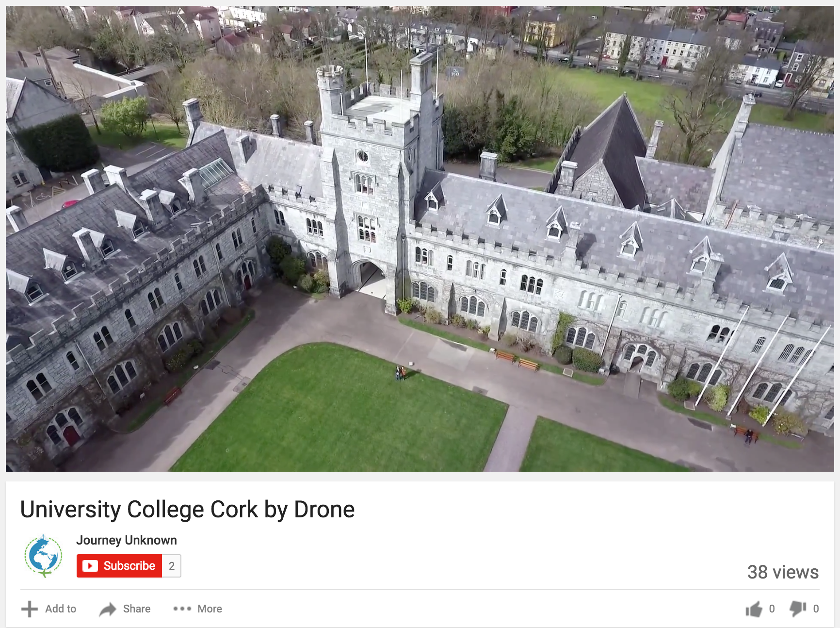Subscribe to Journey Unknown channel
This screenshot has width=840, height=628.
pyautogui.click(x=119, y=566)
